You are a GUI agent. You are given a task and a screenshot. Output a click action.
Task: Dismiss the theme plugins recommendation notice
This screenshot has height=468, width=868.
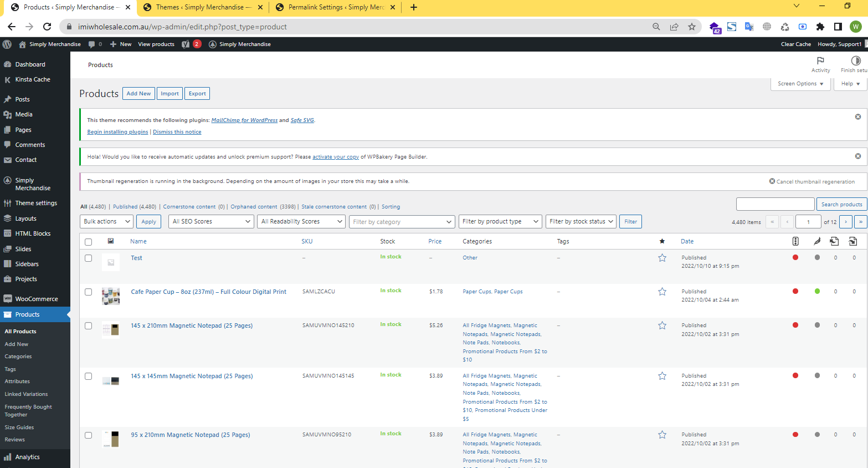[858, 116]
